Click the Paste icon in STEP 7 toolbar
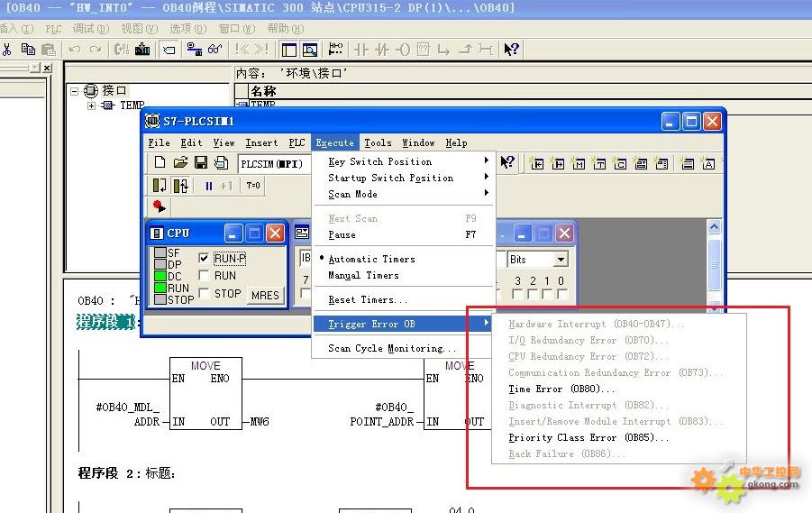Screen dimensions: 812x513 48,50
